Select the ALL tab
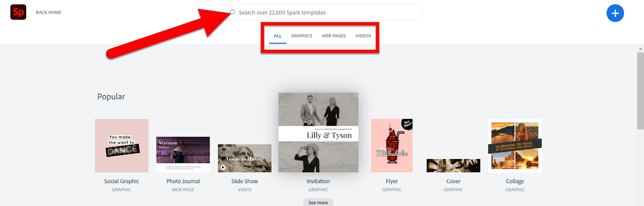This screenshot has width=644, height=206. tap(278, 36)
